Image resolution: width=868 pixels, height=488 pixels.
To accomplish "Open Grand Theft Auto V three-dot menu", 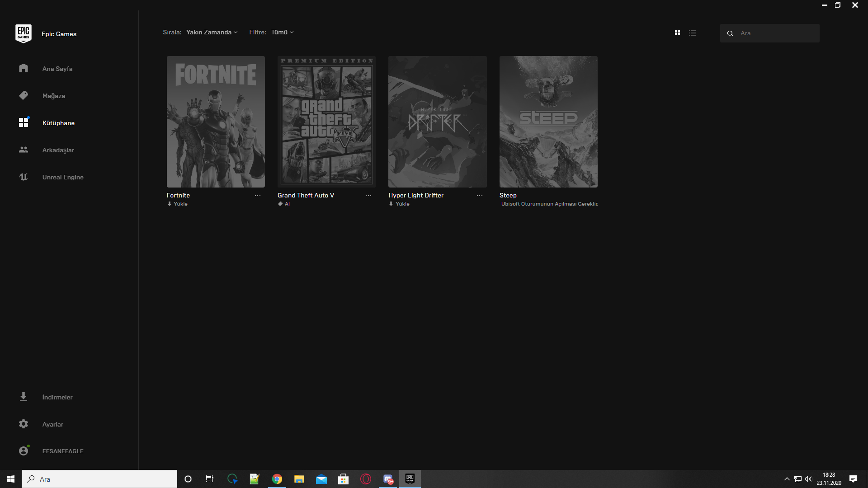I will tap(368, 196).
